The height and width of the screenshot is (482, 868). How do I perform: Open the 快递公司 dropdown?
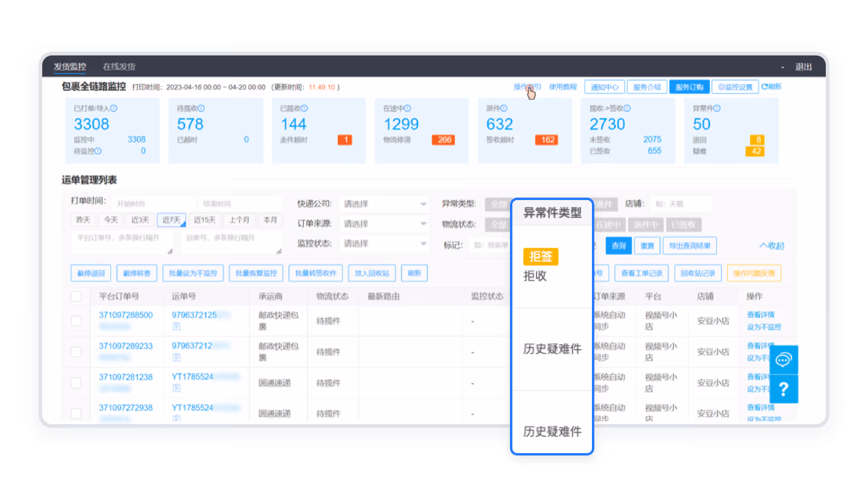coord(383,204)
